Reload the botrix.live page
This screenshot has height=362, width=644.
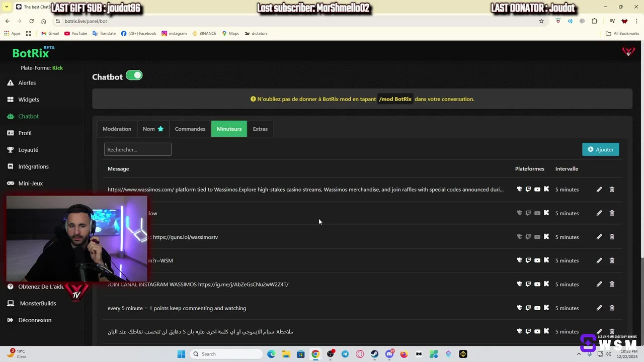[31, 21]
